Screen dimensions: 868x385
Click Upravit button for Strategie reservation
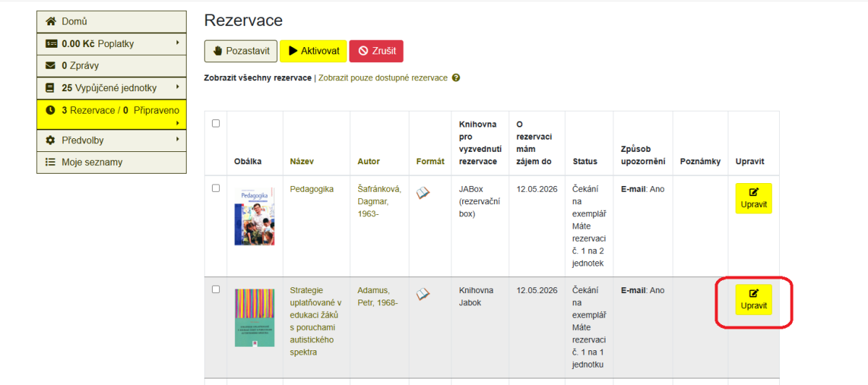click(x=754, y=300)
